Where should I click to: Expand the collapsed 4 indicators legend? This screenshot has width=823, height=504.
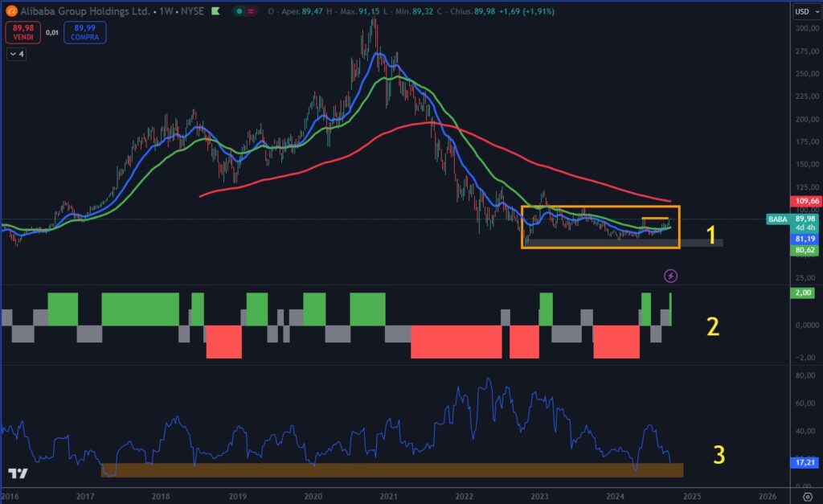(16, 54)
